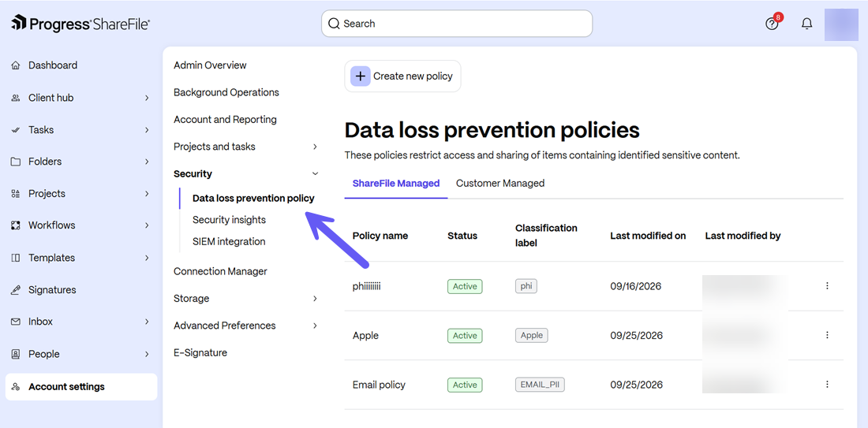Open the user avatar menu
The image size is (868, 428).
point(841,24)
